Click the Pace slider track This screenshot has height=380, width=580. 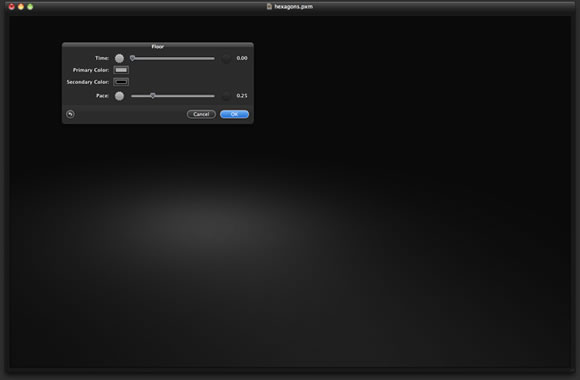[x=173, y=96]
